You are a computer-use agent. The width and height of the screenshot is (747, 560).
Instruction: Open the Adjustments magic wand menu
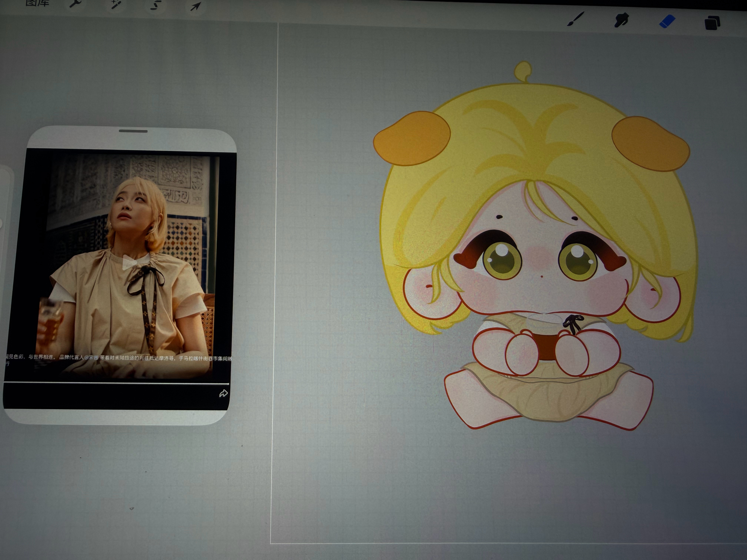coord(116,4)
